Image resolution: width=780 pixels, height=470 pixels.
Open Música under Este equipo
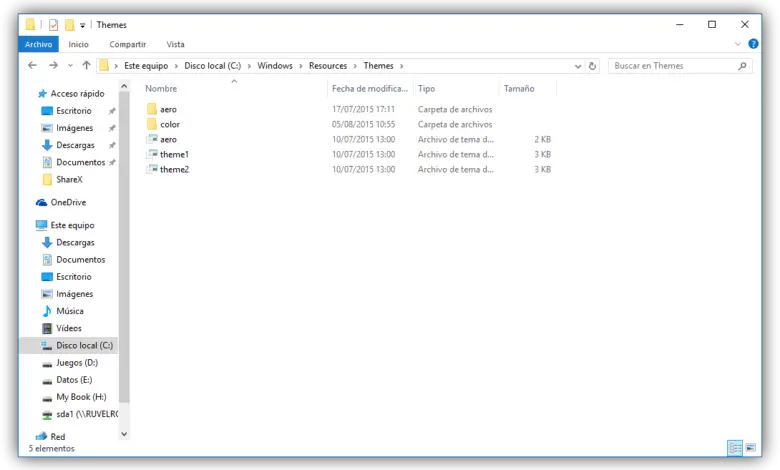[x=70, y=311]
